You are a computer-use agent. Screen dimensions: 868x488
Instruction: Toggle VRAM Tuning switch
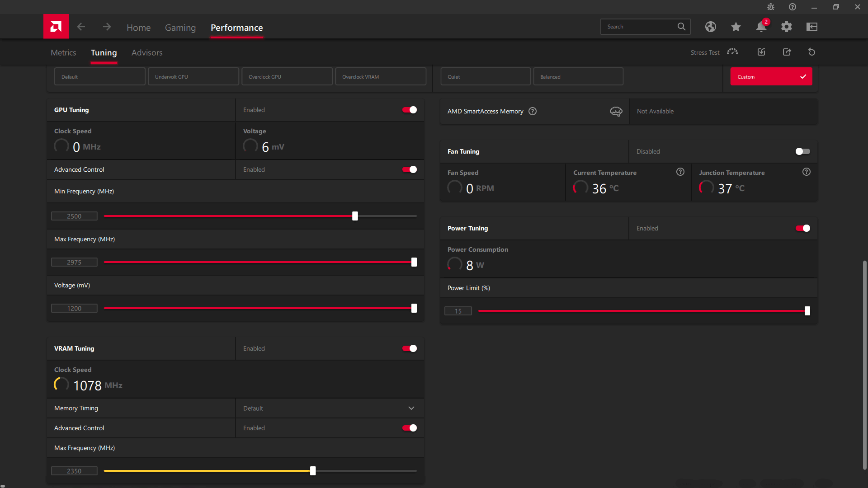coord(410,348)
